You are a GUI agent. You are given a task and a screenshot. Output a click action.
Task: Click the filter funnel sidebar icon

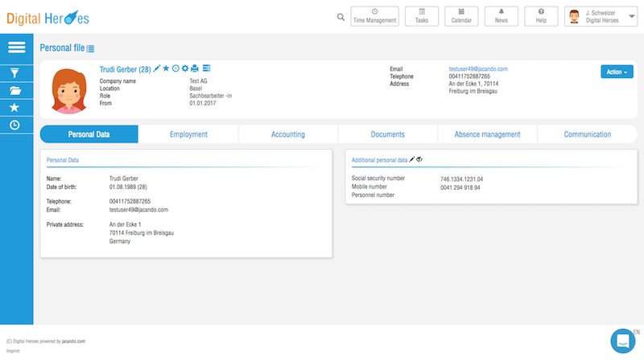[15, 72]
